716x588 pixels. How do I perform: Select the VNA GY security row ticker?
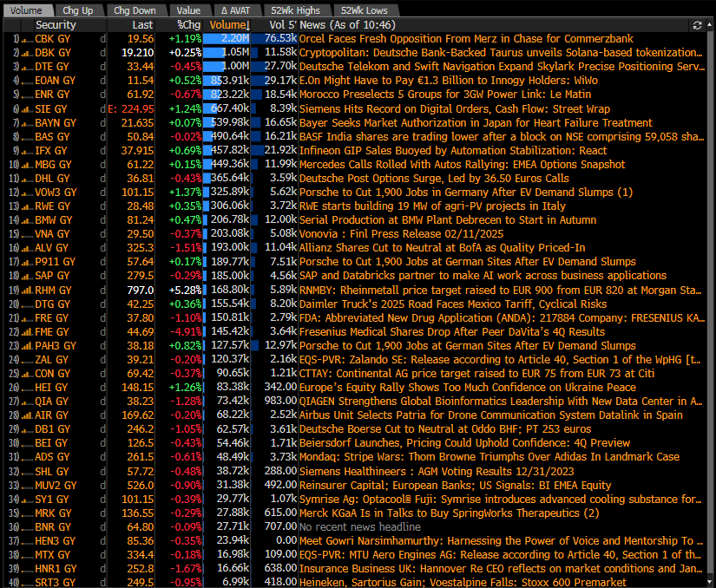[53, 234]
